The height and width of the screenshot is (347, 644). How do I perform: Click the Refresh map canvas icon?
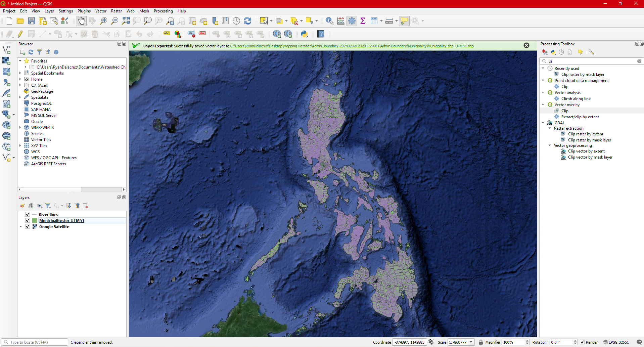[247, 21]
